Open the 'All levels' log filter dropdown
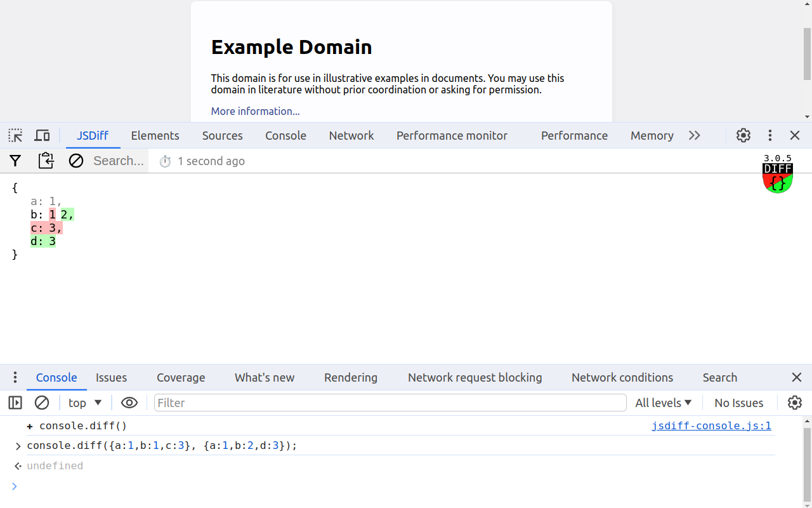Image resolution: width=812 pixels, height=508 pixels. pyautogui.click(x=663, y=403)
